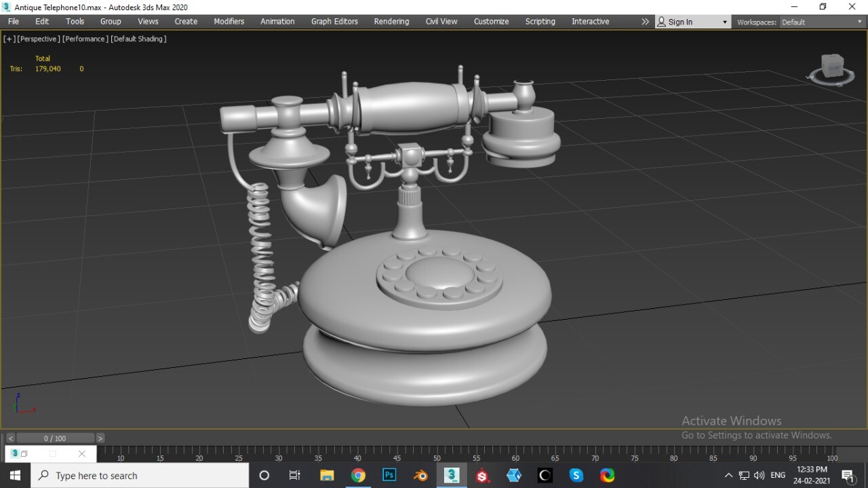868x488 pixels.
Task: Click the network icon in system tray
Action: click(744, 476)
